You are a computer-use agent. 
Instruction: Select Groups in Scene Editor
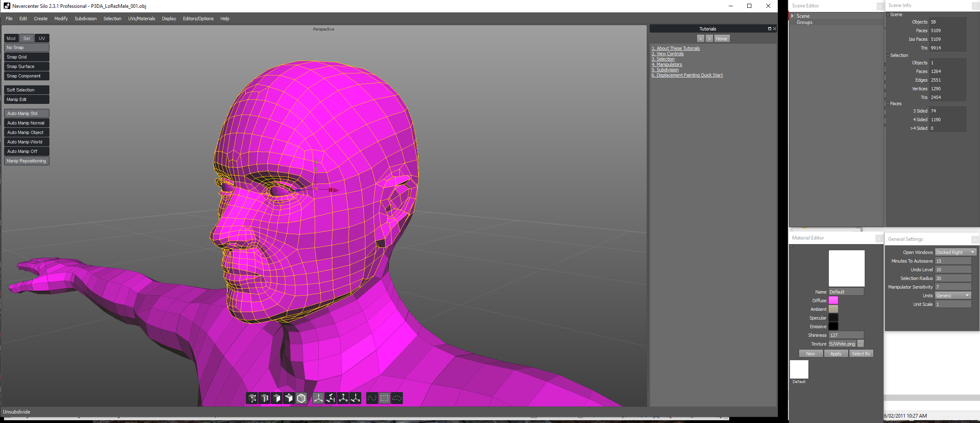click(x=804, y=22)
